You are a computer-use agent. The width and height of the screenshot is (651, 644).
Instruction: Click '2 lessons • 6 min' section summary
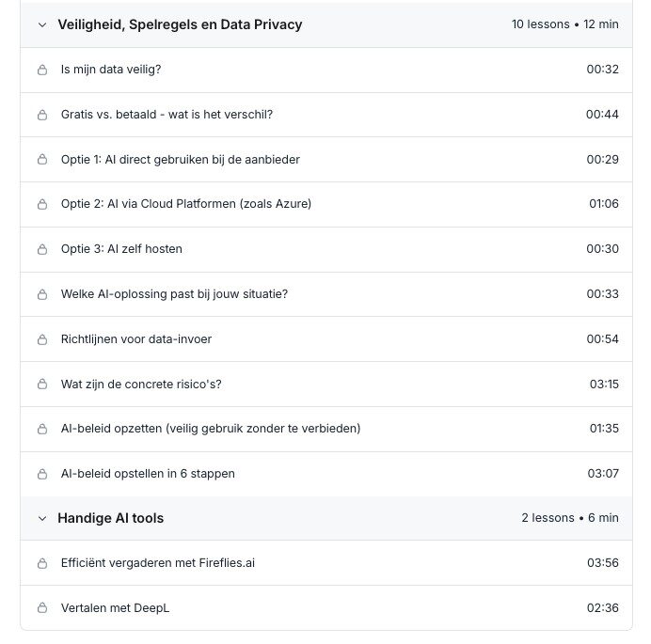570,518
